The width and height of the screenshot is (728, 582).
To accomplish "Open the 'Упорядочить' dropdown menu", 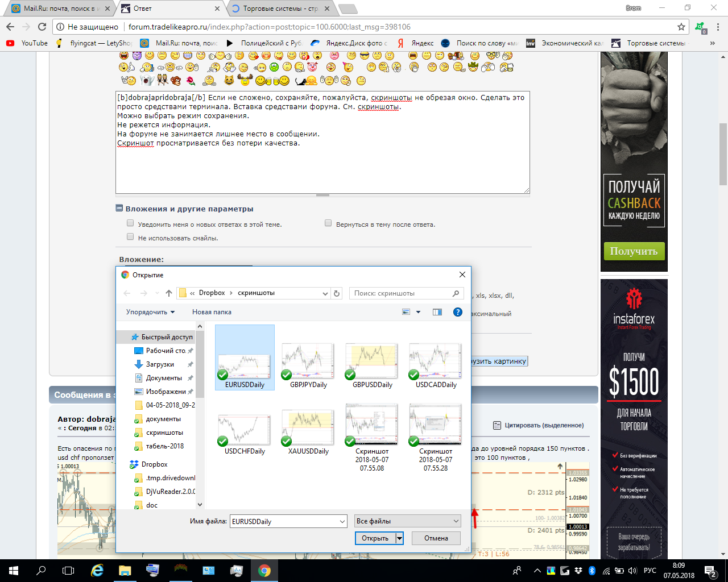I will pos(150,312).
